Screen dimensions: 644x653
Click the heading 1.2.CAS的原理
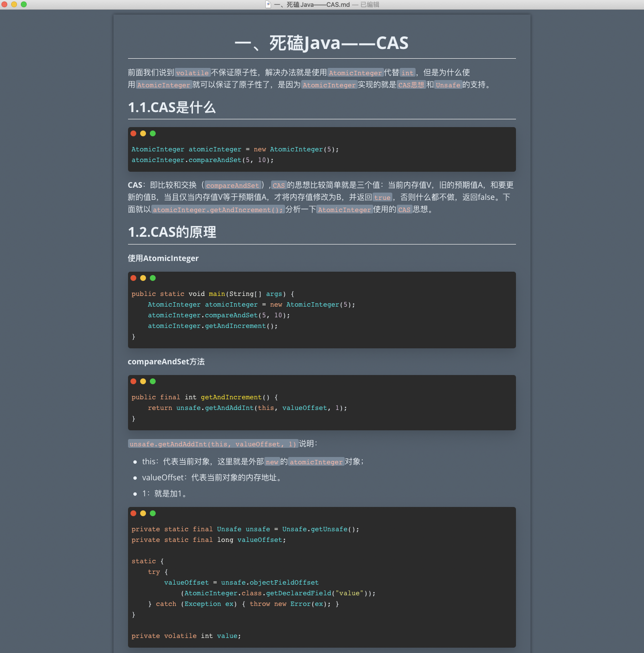172,232
